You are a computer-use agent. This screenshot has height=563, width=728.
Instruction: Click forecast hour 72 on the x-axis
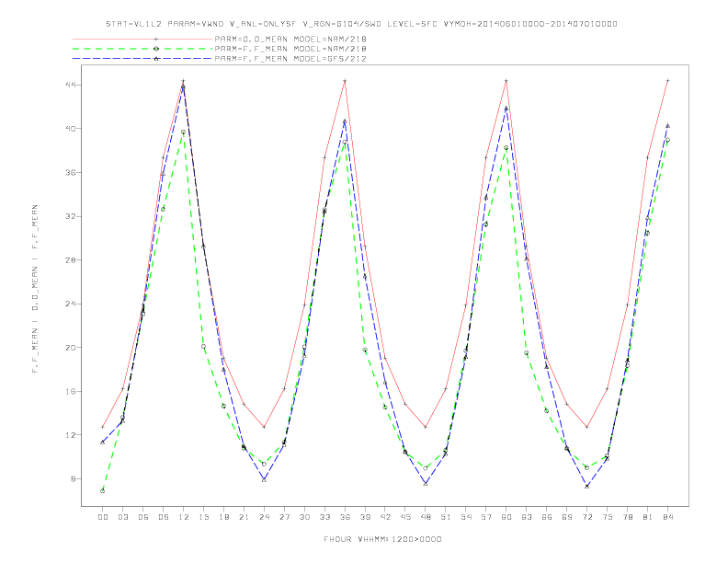[587, 517]
